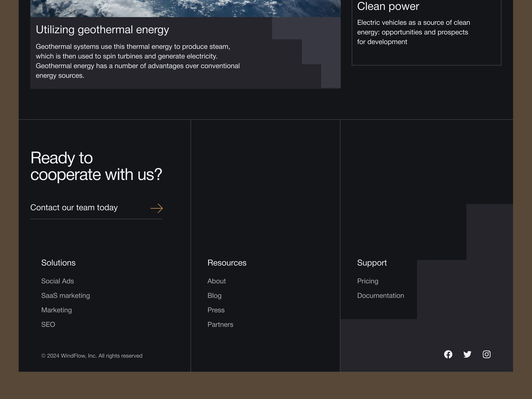Viewport: 532px width, 399px height.
Task: Click the earth image thumbnail
Action: [x=185, y=8]
